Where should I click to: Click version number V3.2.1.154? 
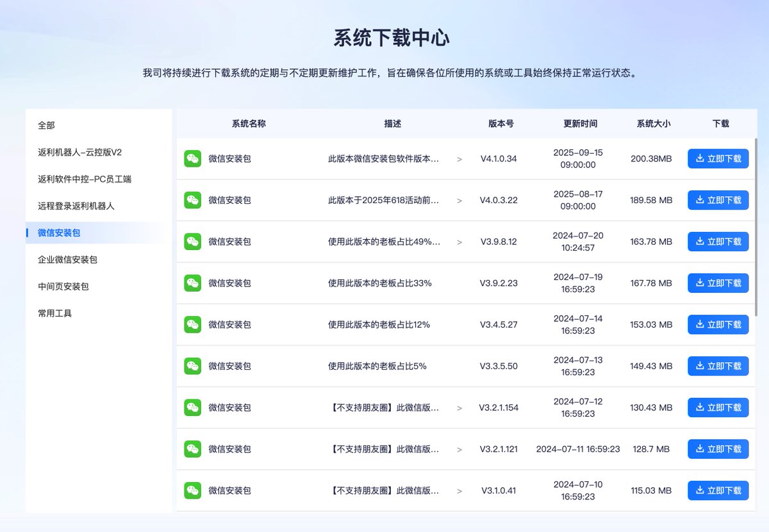coord(499,408)
